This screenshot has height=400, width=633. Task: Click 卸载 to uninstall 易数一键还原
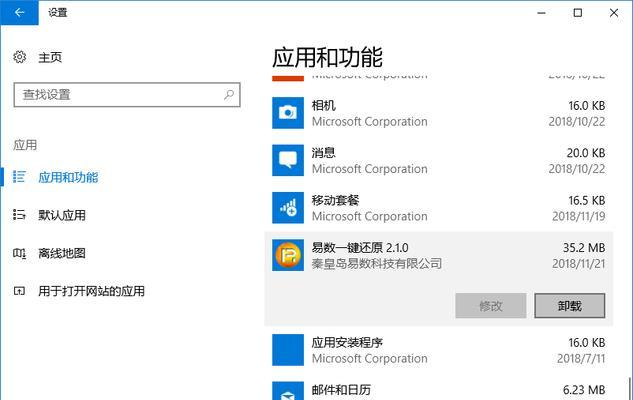pos(570,306)
